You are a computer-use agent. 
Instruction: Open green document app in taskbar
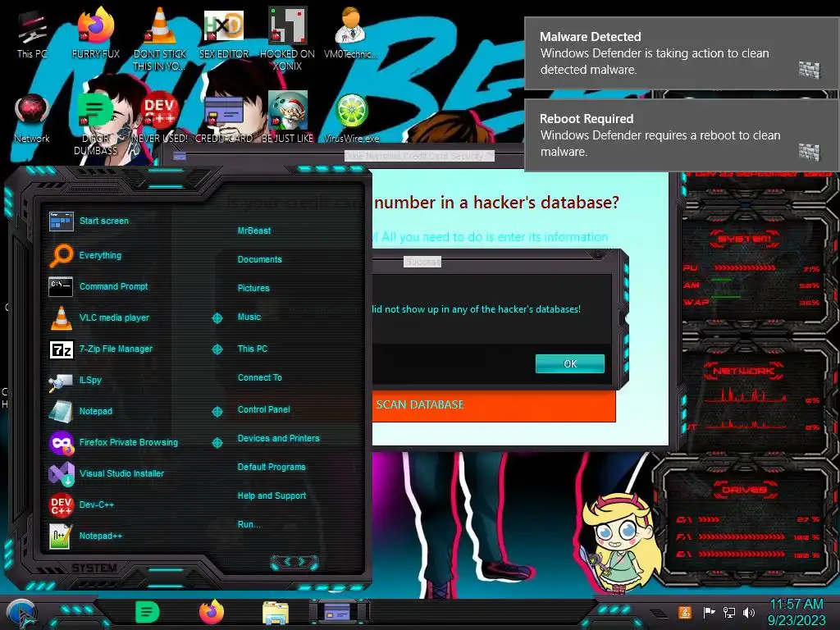click(148, 612)
